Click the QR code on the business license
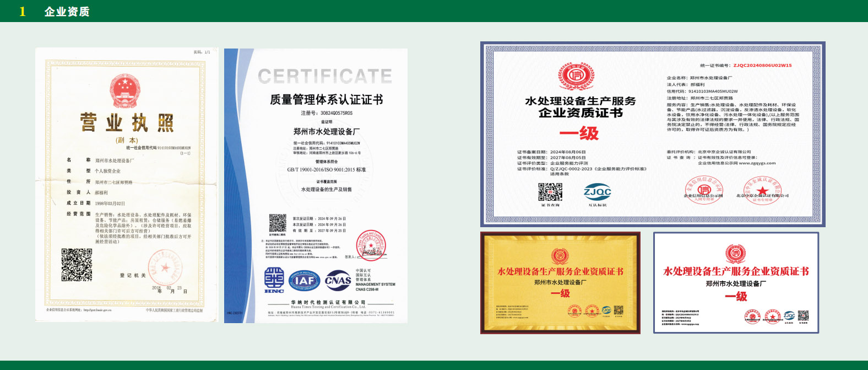 click(x=77, y=265)
